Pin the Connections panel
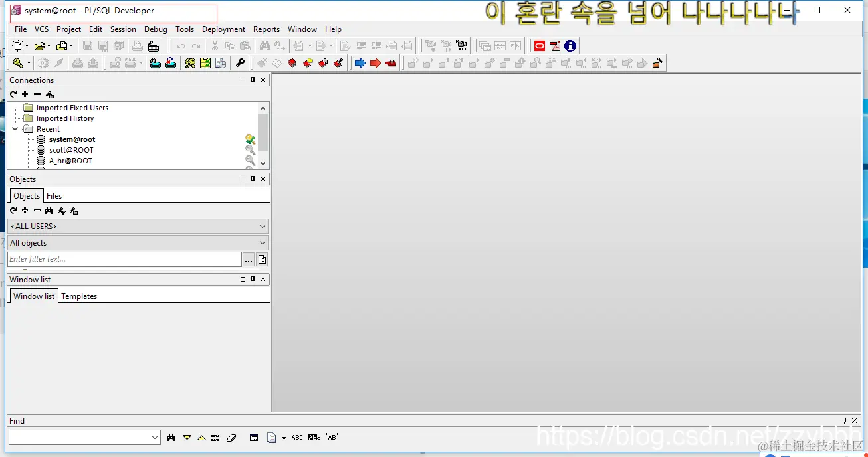This screenshot has height=457, width=868. (x=253, y=80)
